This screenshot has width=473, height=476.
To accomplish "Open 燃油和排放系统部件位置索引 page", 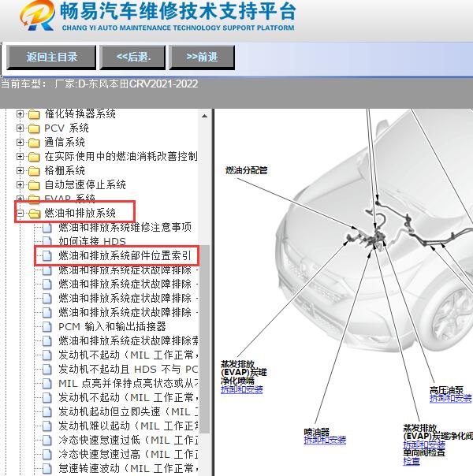I will click(125, 256).
